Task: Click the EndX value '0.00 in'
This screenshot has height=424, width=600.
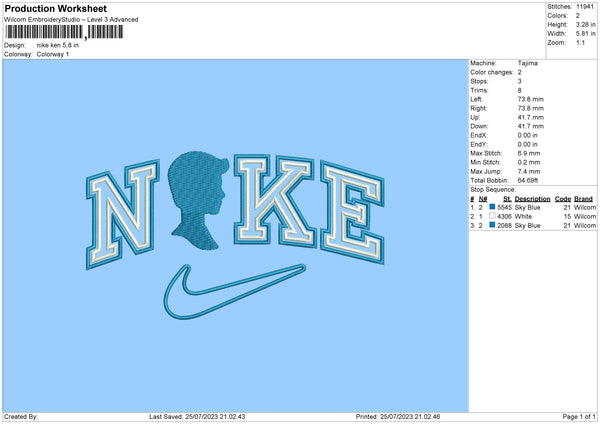Action: (x=528, y=135)
